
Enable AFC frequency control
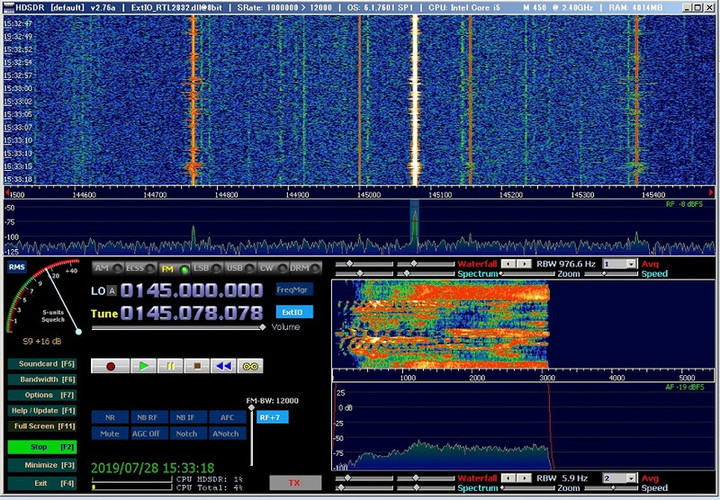coord(227,417)
